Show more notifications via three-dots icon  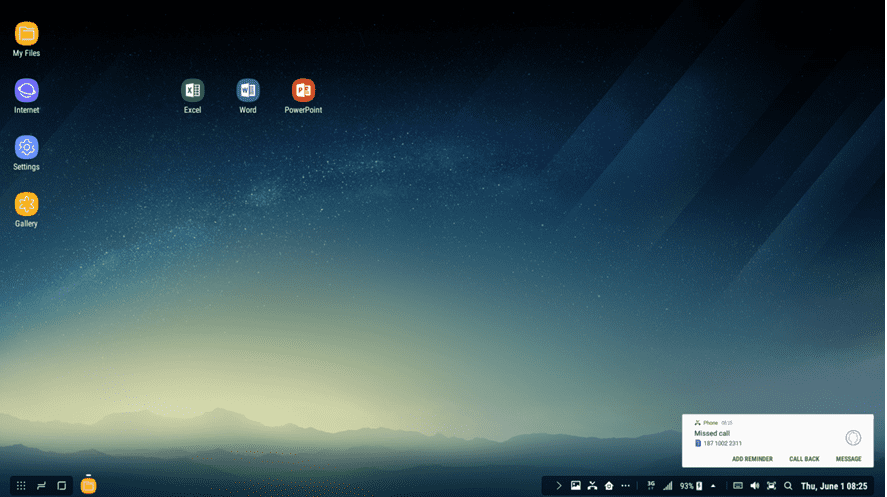pyautogui.click(x=626, y=486)
